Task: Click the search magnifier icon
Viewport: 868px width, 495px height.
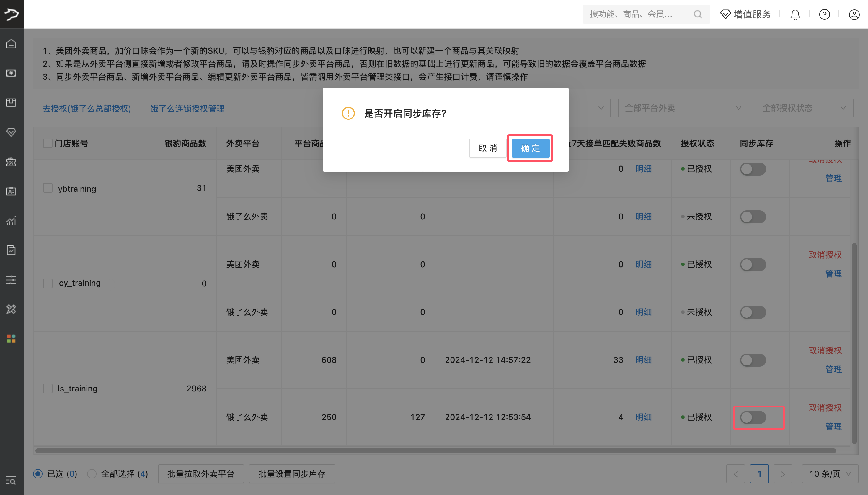Action: coord(698,14)
